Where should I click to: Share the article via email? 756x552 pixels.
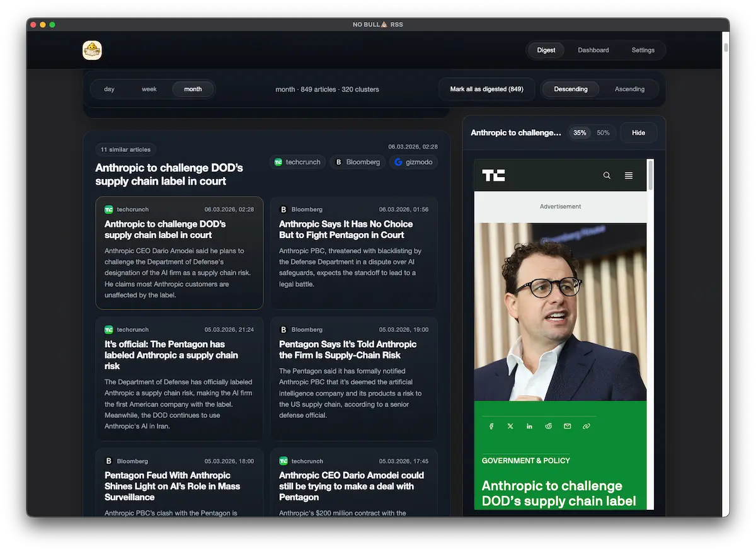pos(567,426)
